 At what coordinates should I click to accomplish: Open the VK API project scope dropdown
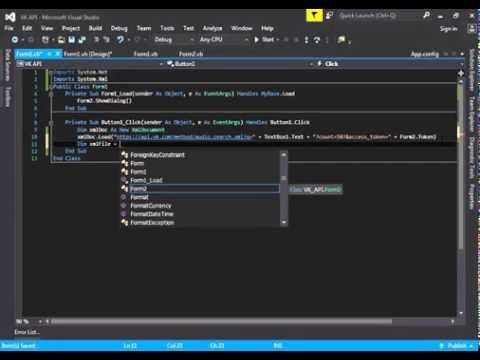point(89,64)
